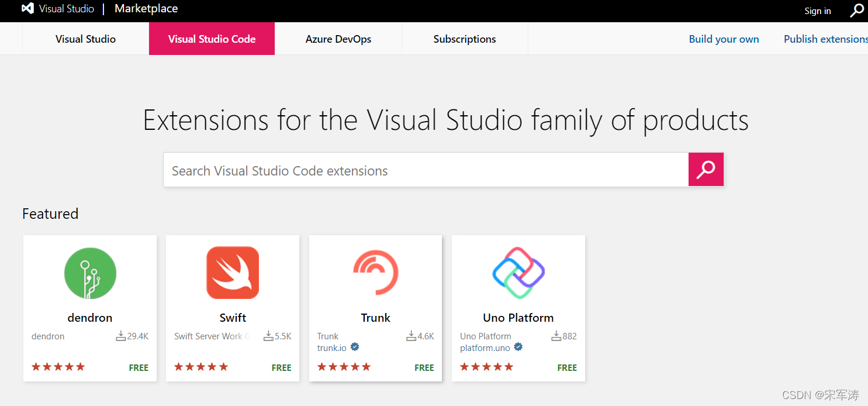This screenshot has height=406, width=868.
Task: Click the 4.6K download count
Action: [426, 336]
